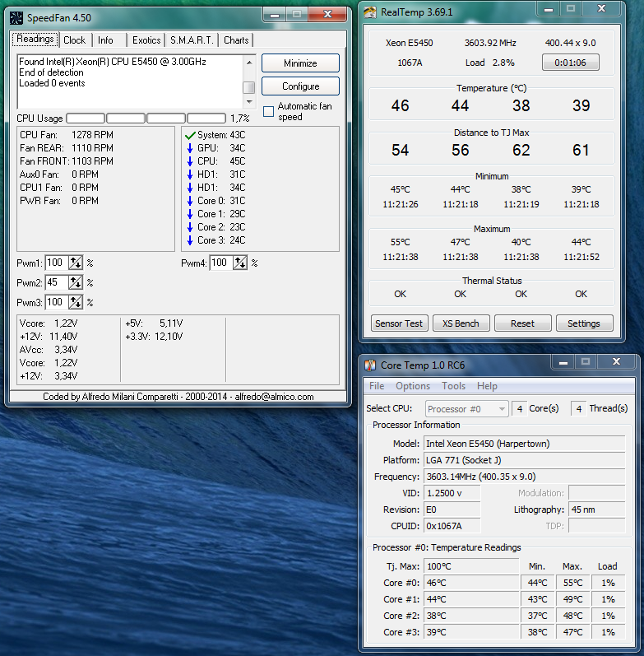Close the RealTemp window
644x656 pixels.
(601, 9)
